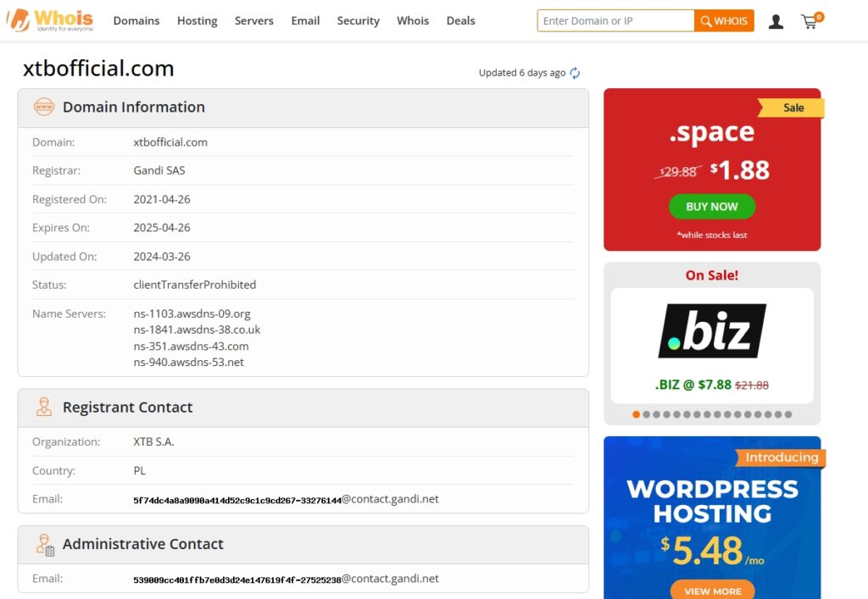Screen dimensions: 868x599
Task: Click the .biz logo image
Action: (712, 331)
